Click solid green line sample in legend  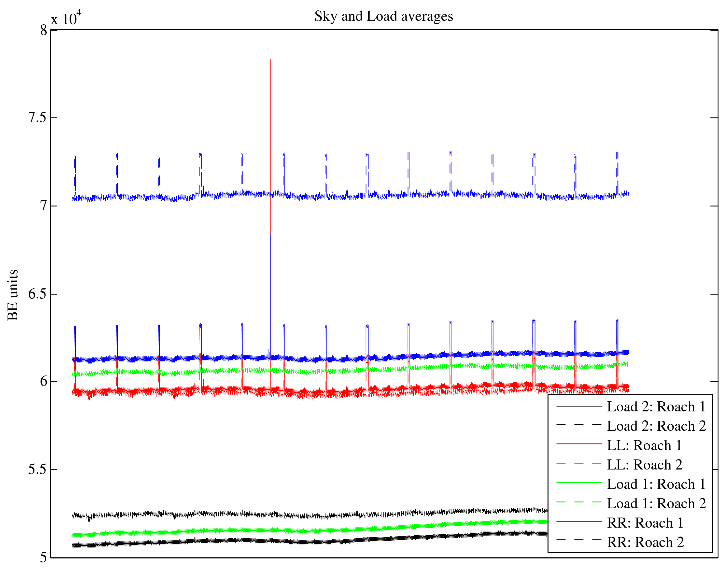pyautogui.click(x=578, y=483)
